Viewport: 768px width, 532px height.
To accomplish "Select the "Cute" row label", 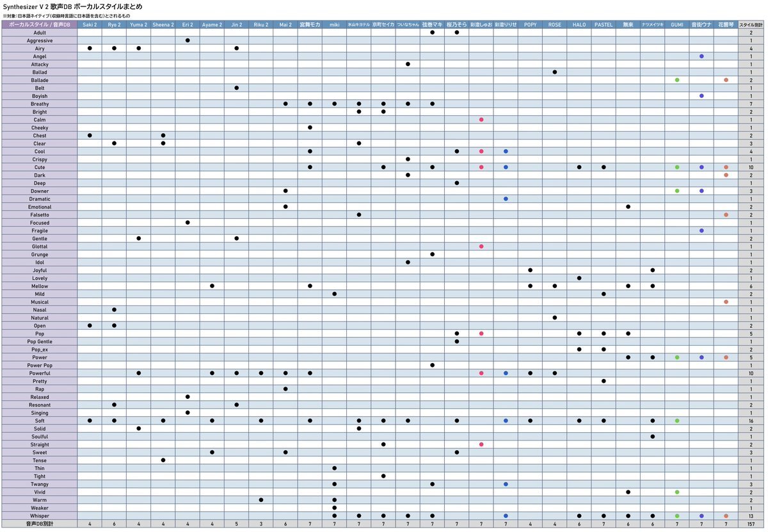I will (x=40, y=167).
